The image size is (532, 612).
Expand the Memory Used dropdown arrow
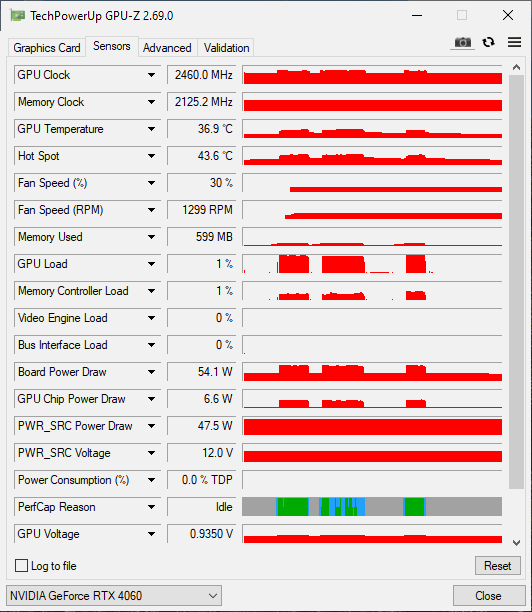coord(151,237)
